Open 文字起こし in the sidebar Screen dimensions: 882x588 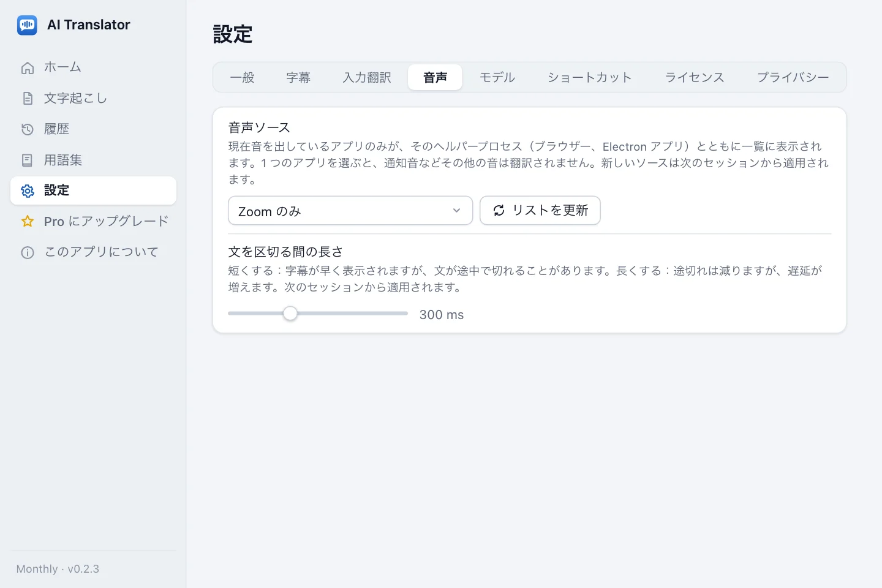pos(93,98)
